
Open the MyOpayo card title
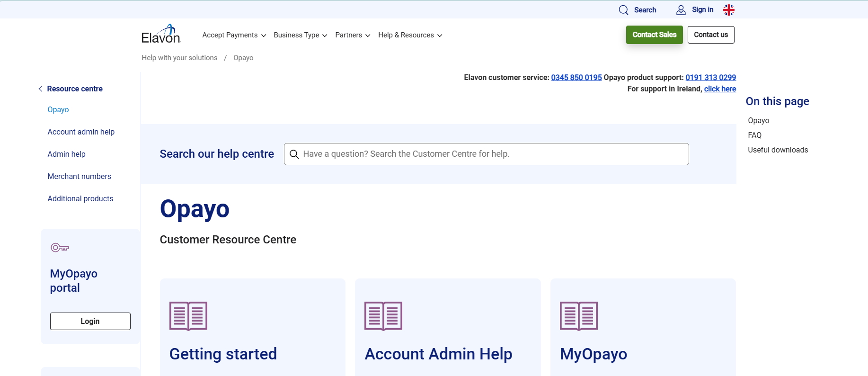(593, 354)
